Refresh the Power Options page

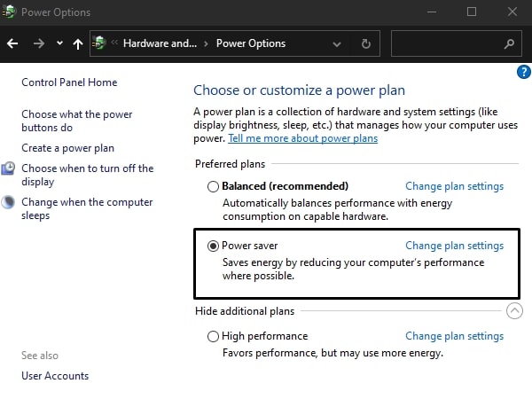pyautogui.click(x=365, y=43)
